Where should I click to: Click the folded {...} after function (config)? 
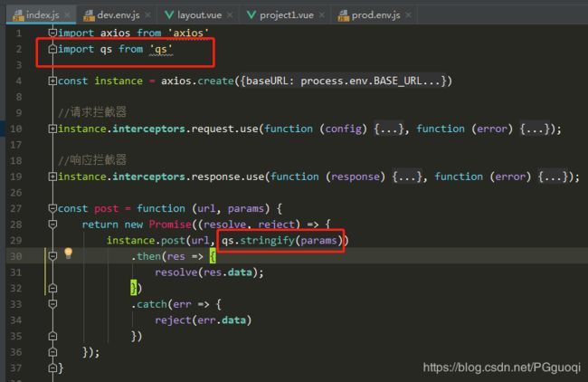tap(390, 129)
